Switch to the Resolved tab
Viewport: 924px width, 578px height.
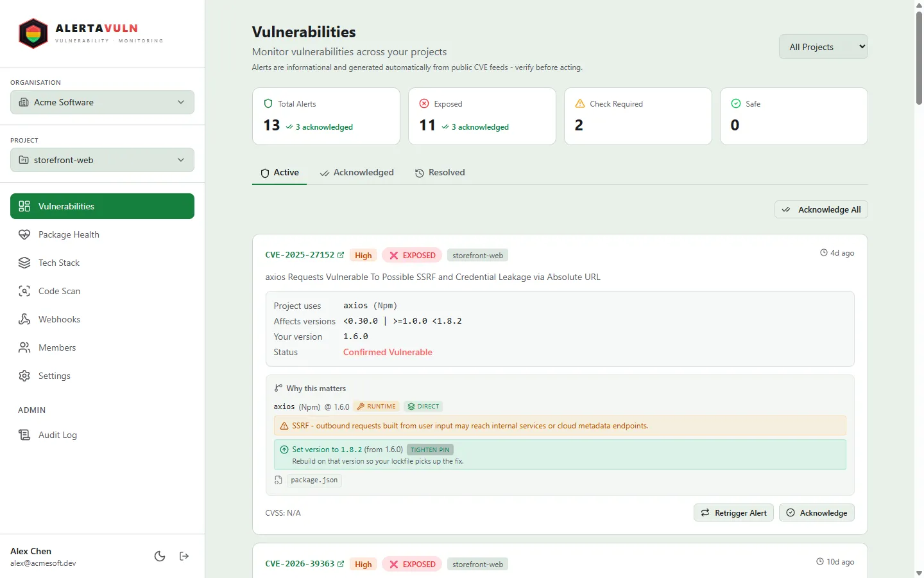click(440, 173)
